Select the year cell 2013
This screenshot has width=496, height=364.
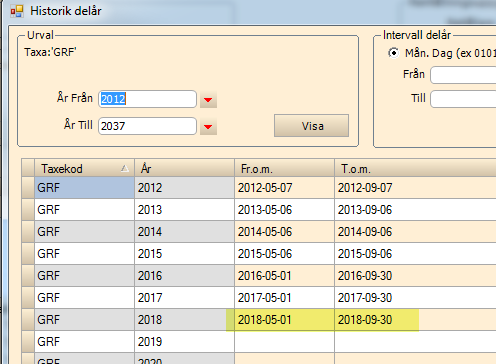[x=184, y=210]
